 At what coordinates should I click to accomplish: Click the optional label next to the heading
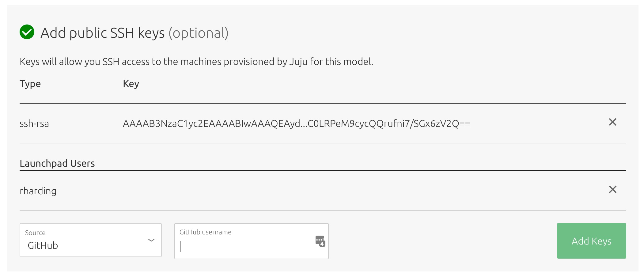[199, 34]
